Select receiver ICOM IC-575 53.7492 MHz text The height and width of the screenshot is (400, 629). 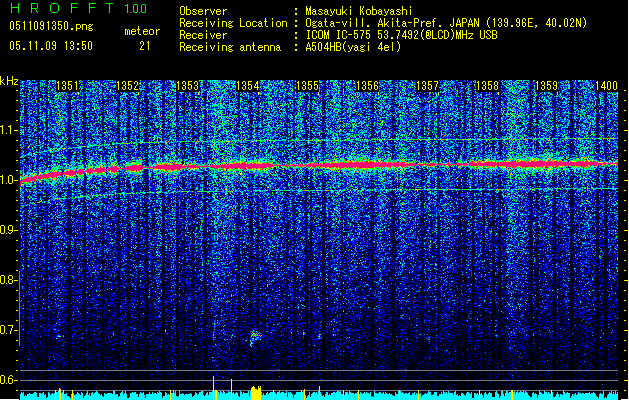coord(401,35)
